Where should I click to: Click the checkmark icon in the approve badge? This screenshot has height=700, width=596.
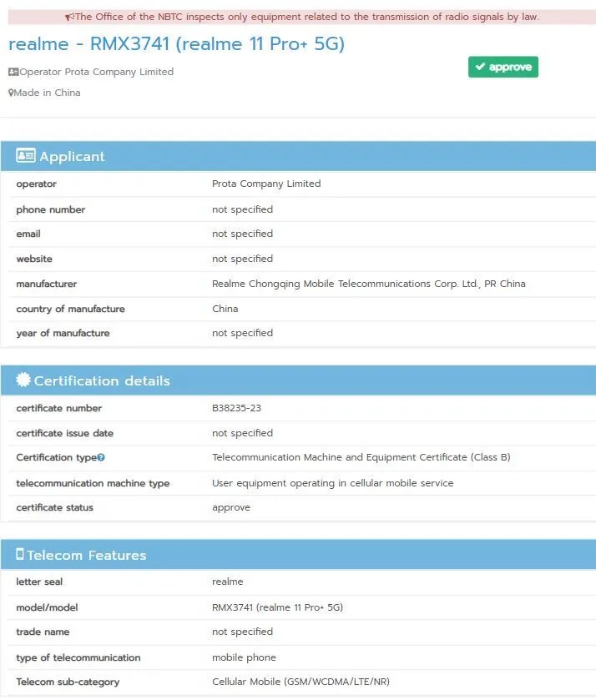click(480, 67)
